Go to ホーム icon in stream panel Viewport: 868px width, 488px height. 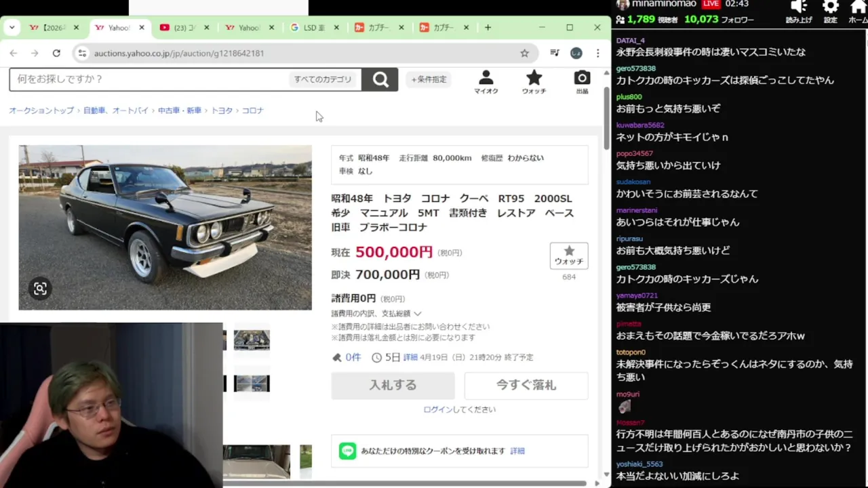[x=859, y=7]
